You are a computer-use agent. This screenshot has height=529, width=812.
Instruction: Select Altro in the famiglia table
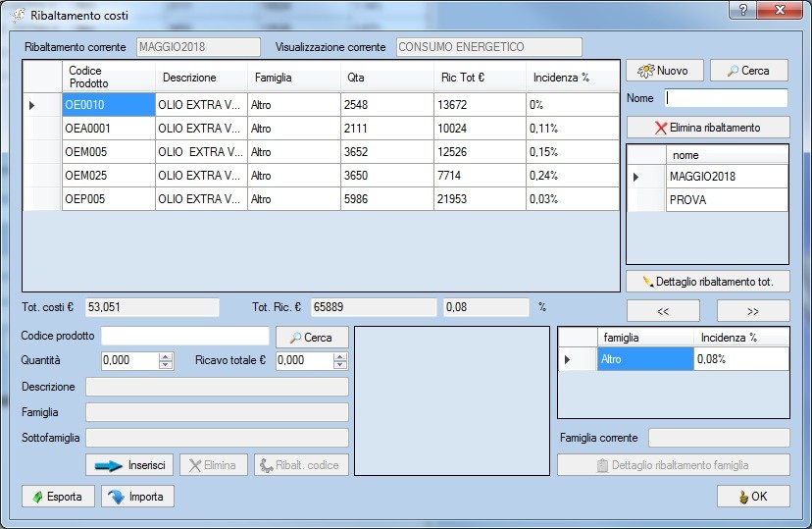coord(645,359)
